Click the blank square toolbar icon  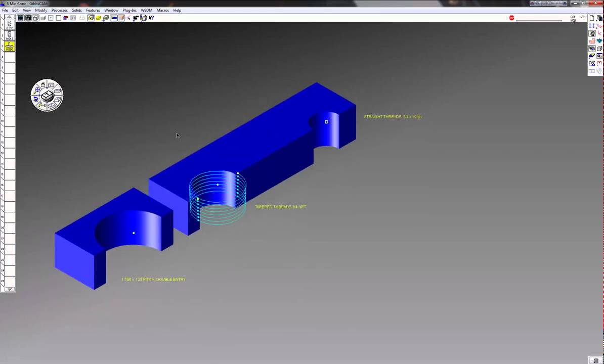coord(59,18)
